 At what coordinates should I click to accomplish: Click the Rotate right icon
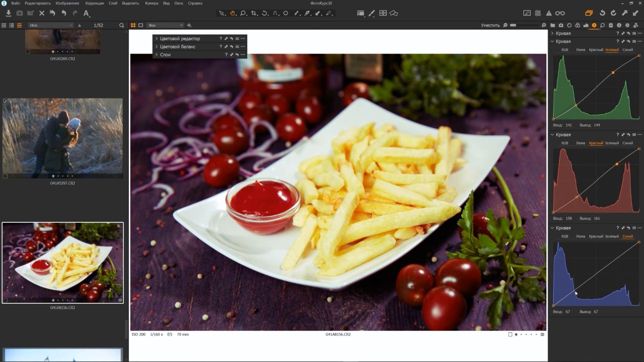click(x=613, y=13)
